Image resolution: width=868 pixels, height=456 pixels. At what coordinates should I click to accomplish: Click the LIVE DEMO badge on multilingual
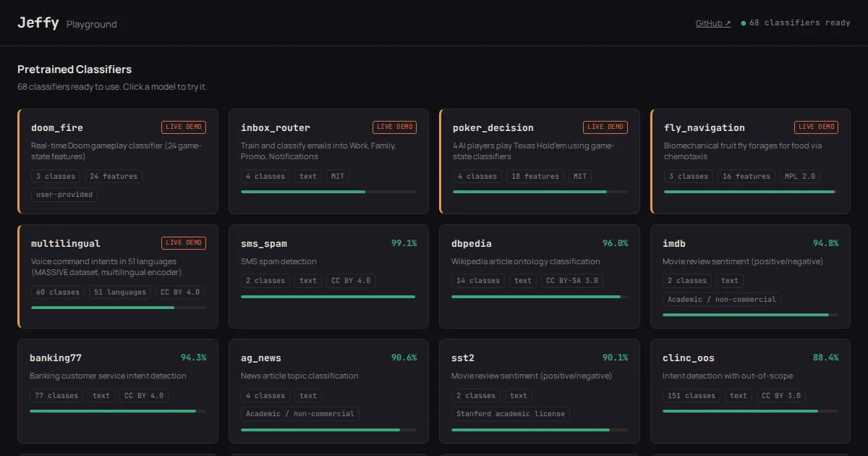tap(184, 243)
